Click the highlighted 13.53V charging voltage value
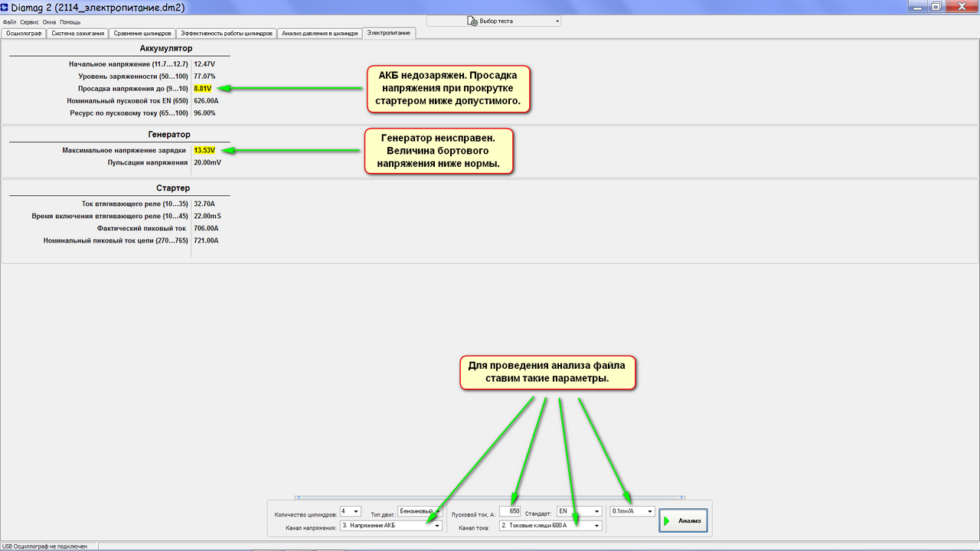Screen dimensions: 980x551 click(x=204, y=151)
